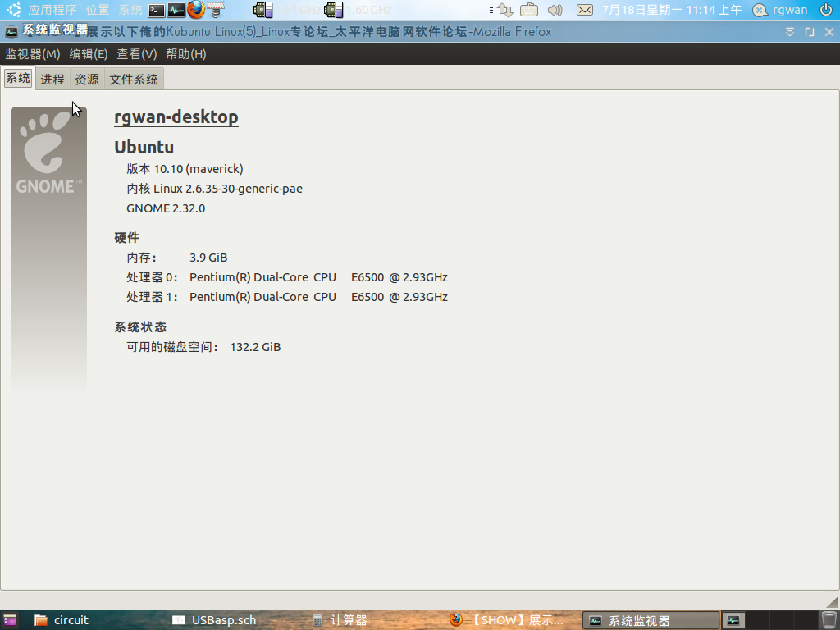Open 系统 menu in top panel

130,10
